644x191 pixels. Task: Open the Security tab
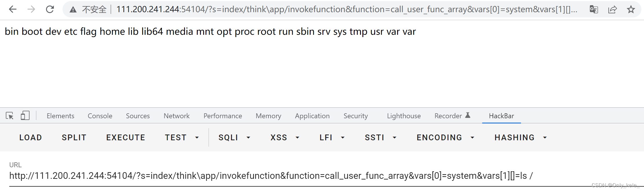[355, 116]
